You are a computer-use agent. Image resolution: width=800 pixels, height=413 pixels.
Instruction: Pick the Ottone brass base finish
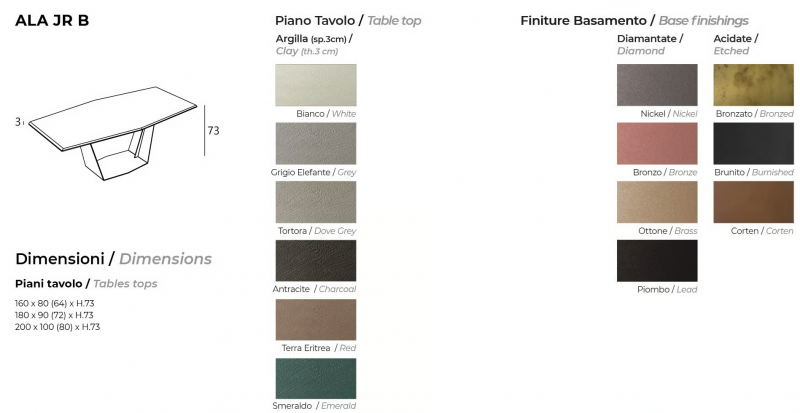tap(657, 202)
